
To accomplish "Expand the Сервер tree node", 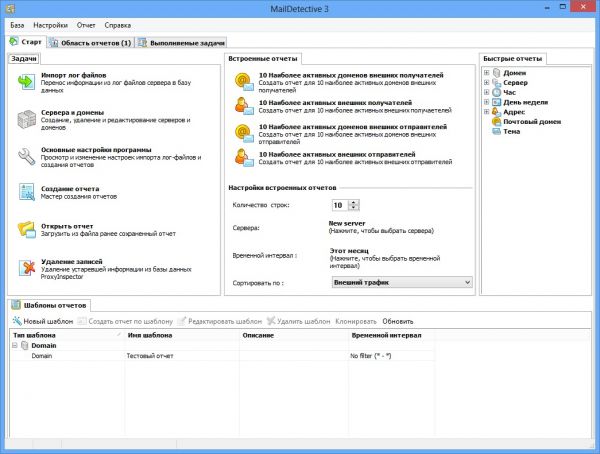I will (487, 83).
